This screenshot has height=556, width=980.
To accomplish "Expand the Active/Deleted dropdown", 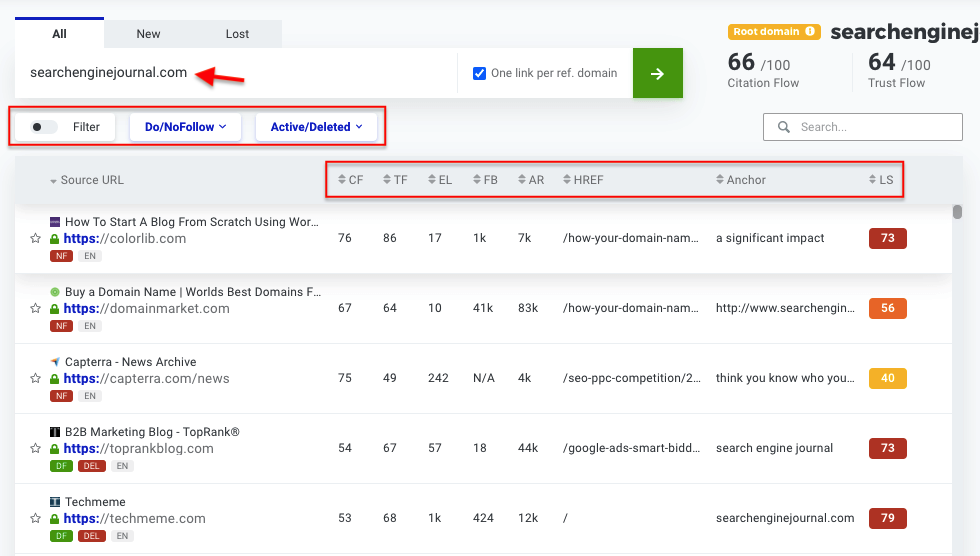I will 316,127.
